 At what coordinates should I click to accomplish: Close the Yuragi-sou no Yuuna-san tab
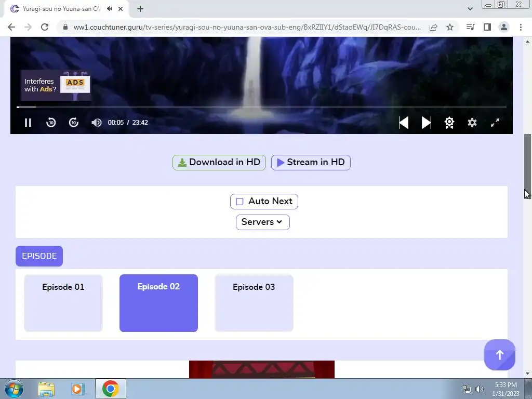click(x=121, y=9)
